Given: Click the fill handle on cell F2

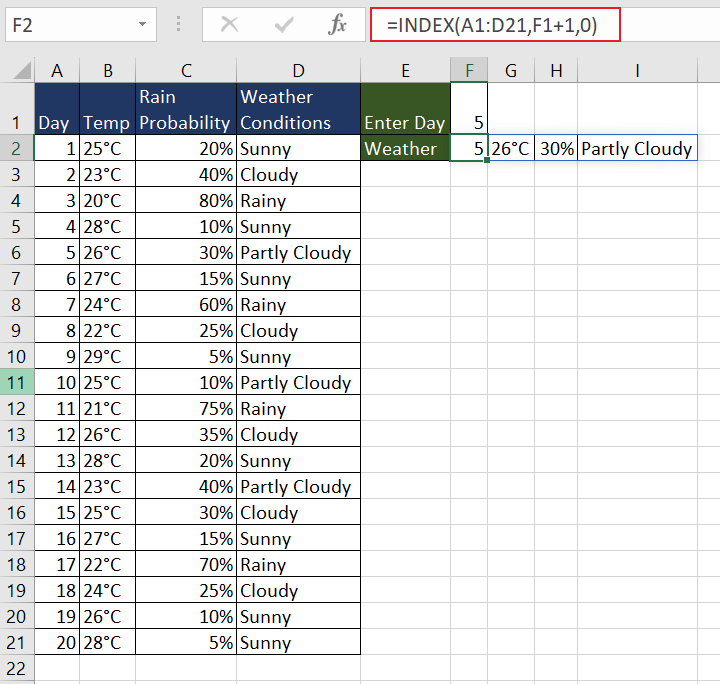Looking at the screenshot, I should coord(487,160).
